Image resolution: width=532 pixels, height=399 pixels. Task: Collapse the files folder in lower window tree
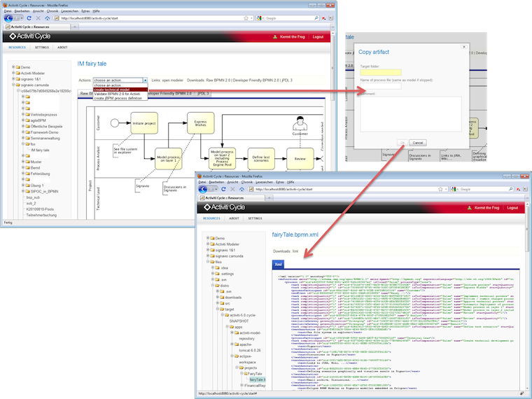coord(208,262)
